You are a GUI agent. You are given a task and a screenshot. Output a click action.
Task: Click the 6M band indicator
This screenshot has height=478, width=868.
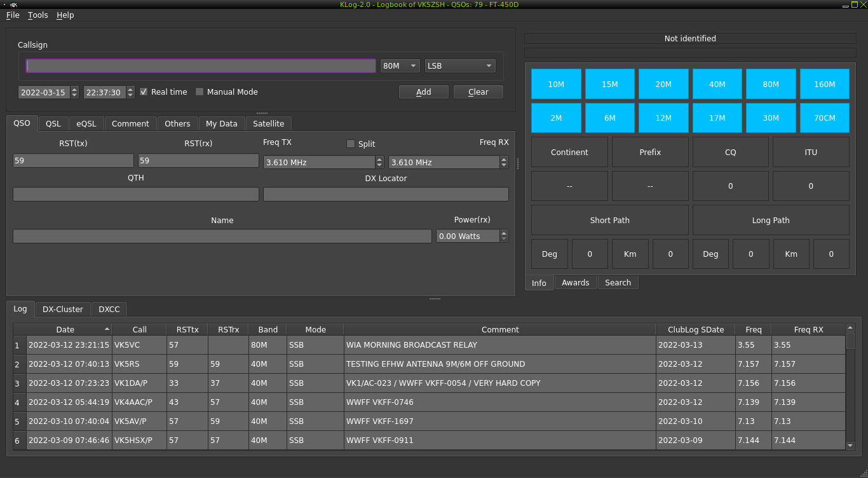610,118
